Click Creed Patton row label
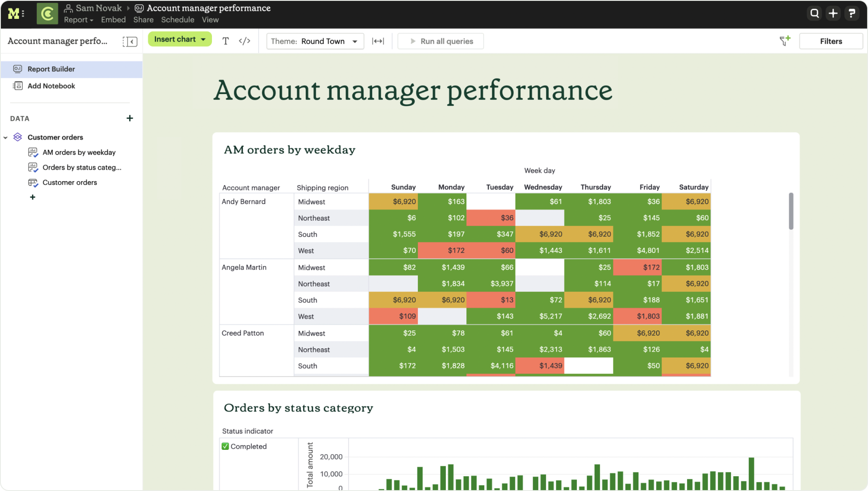This screenshot has height=491, width=868. [243, 333]
